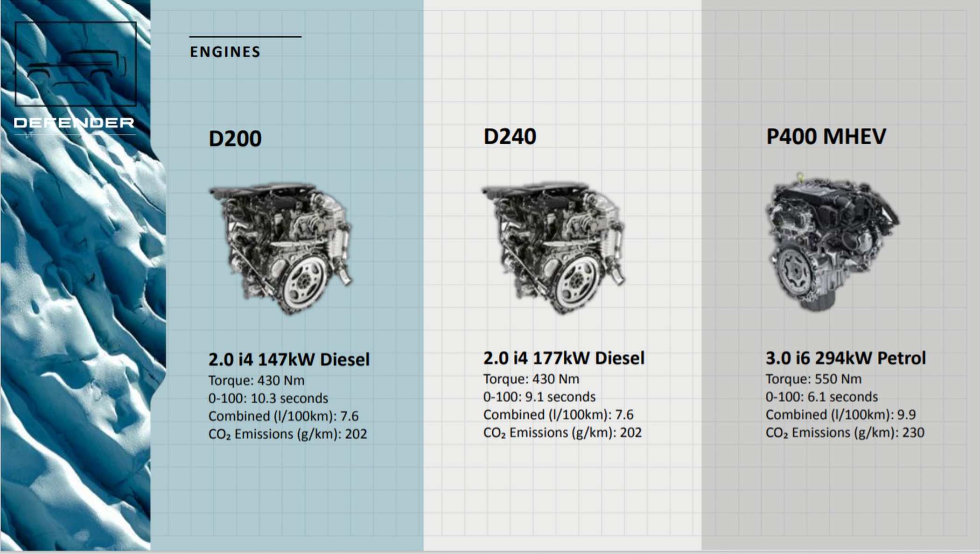
Task: Click the D200 engine image
Action: tap(281, 248)
